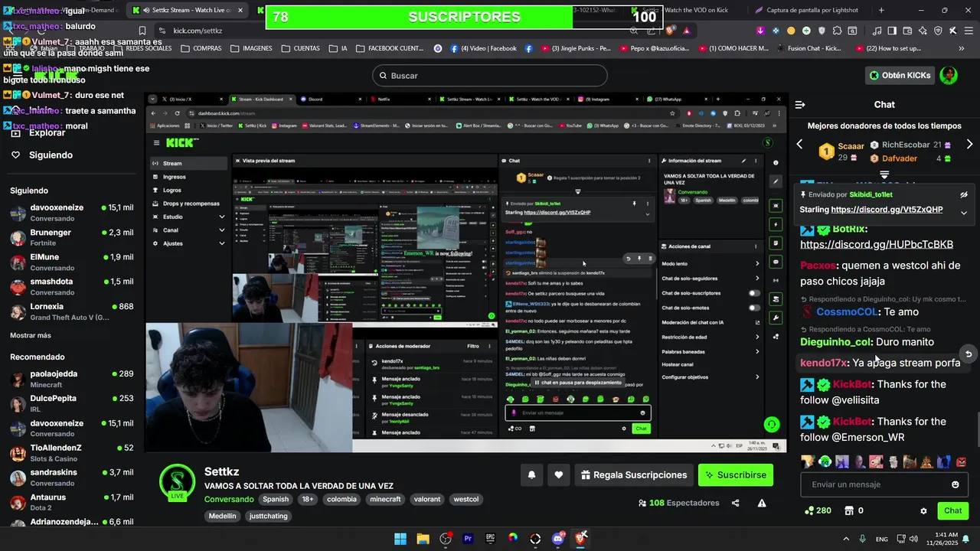Open the share icon beside Espectadores

click(x=736, y=503)
